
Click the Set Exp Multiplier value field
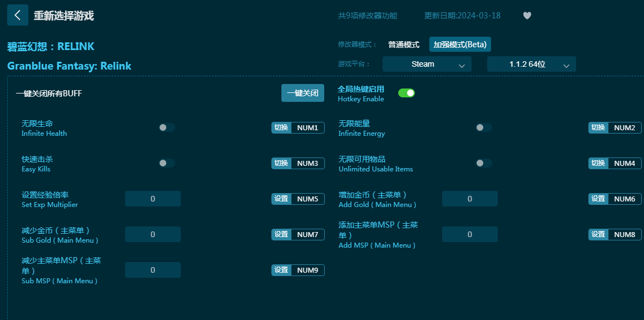[x=153, y=199]
